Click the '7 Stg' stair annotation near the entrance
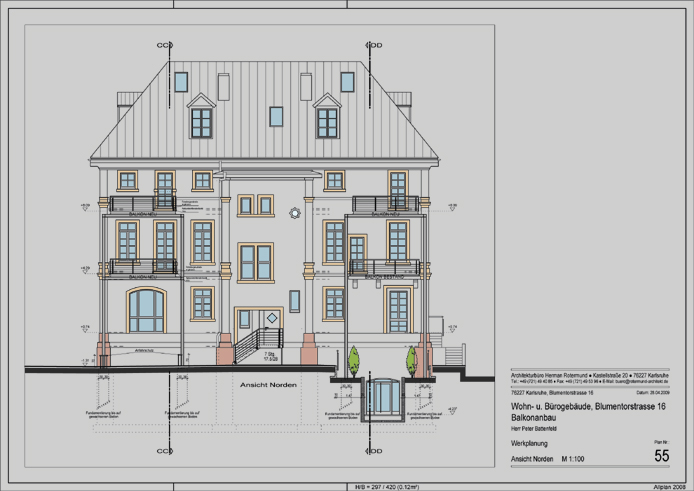 269,354
